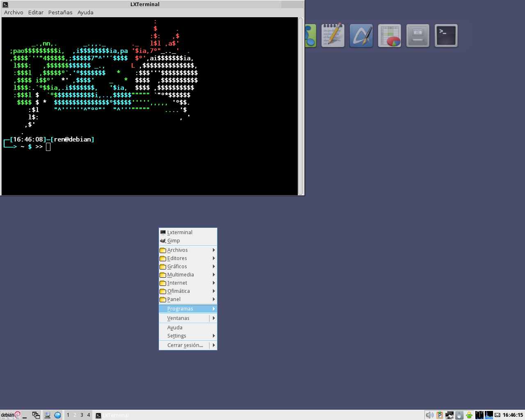Open the Editar menu in LXTerminal
Screen dimensions: 525x420
pos(36,12)
